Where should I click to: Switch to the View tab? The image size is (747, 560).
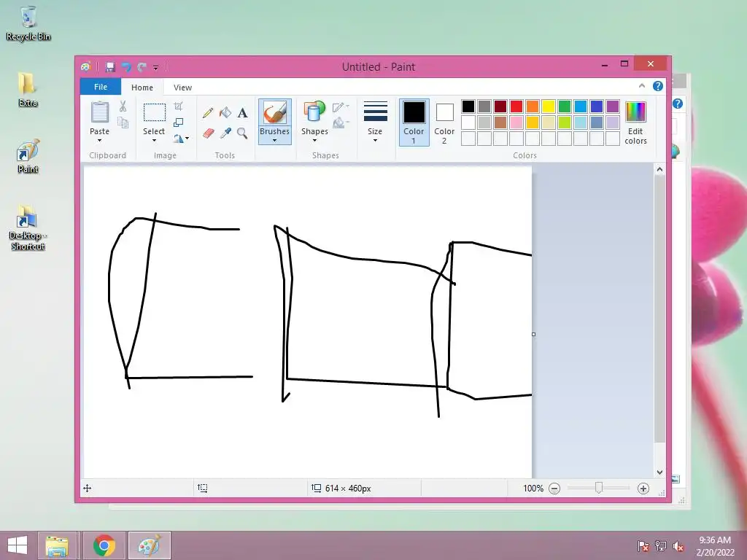182,87
